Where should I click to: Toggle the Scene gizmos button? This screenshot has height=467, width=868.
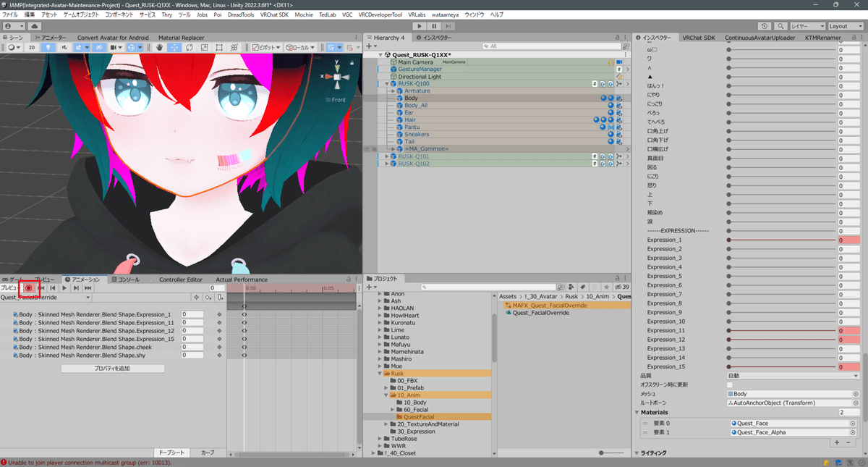coord(132,47)
